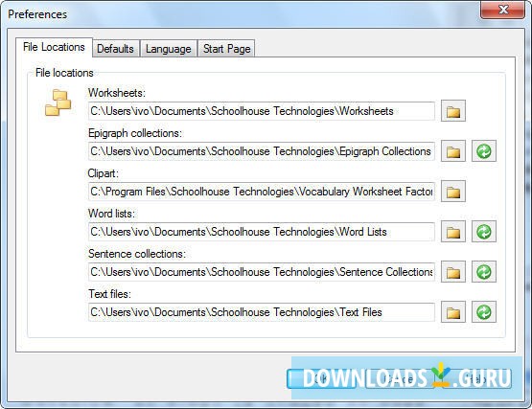Browse for the Sentence collections folder
This screenshot has width=532, height=409.
(x=453, y=272)
